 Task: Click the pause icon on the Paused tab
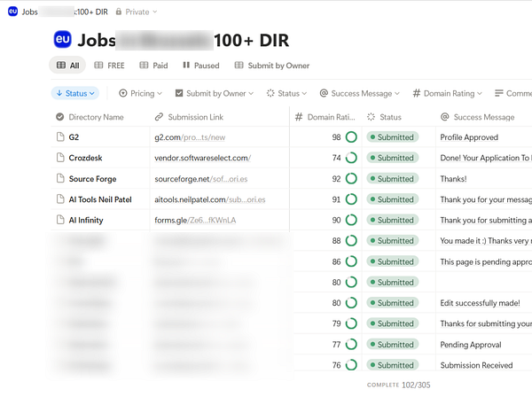pyautogui.click(x=186, y=65)
